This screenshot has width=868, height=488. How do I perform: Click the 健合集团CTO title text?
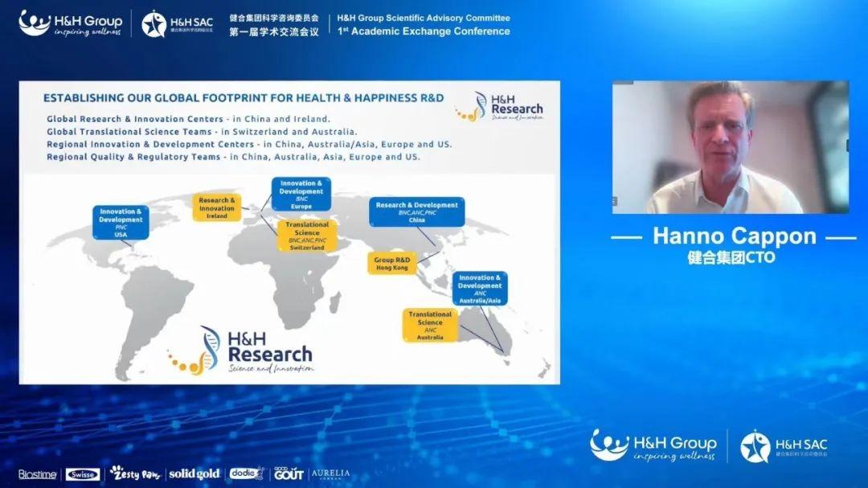tap(731, 257)
